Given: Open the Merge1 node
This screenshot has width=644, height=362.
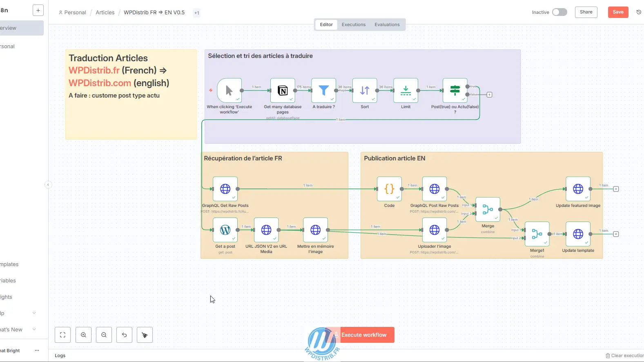Looking at the screenshot, I should point(537,234).
